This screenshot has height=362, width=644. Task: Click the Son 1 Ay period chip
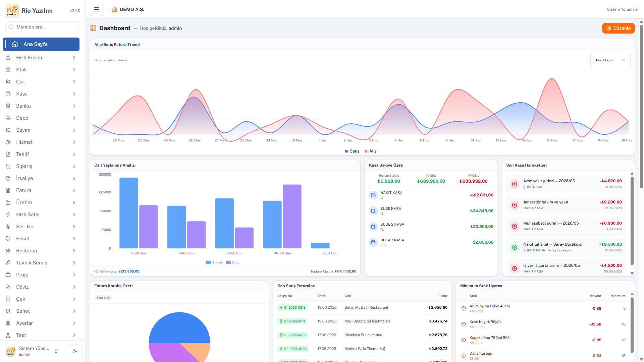103,298
